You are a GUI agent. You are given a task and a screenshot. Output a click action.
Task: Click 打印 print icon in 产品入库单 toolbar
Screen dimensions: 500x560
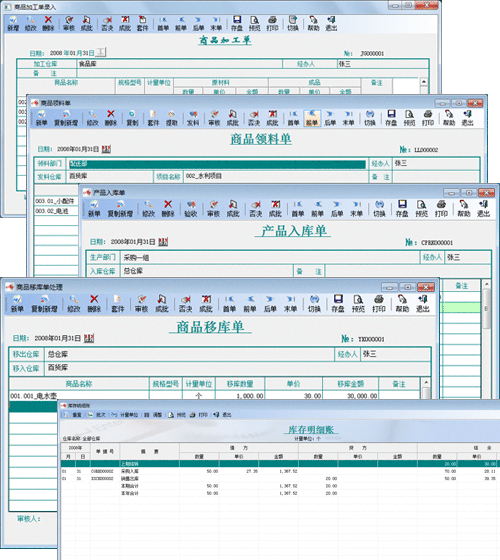click(441, 208)
